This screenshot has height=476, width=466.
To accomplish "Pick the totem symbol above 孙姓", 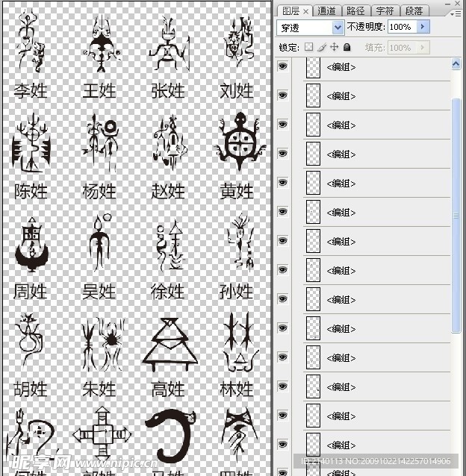I will pos(240,243).
